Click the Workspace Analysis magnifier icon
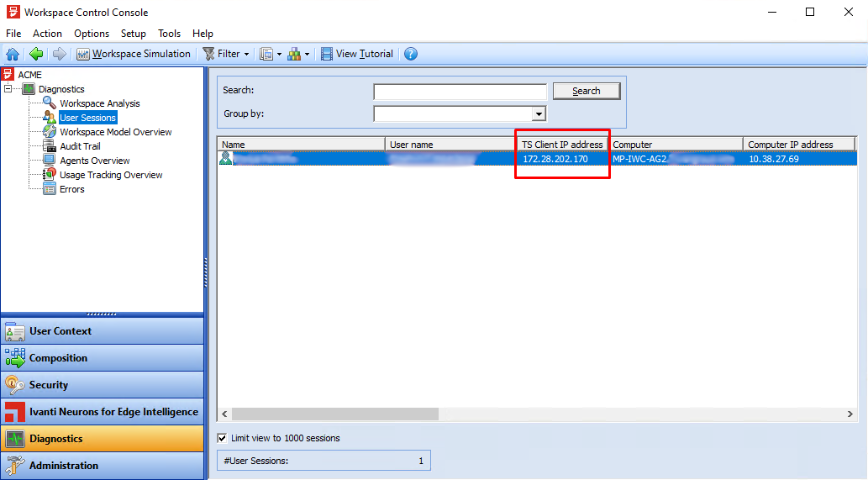 (50, 103)
